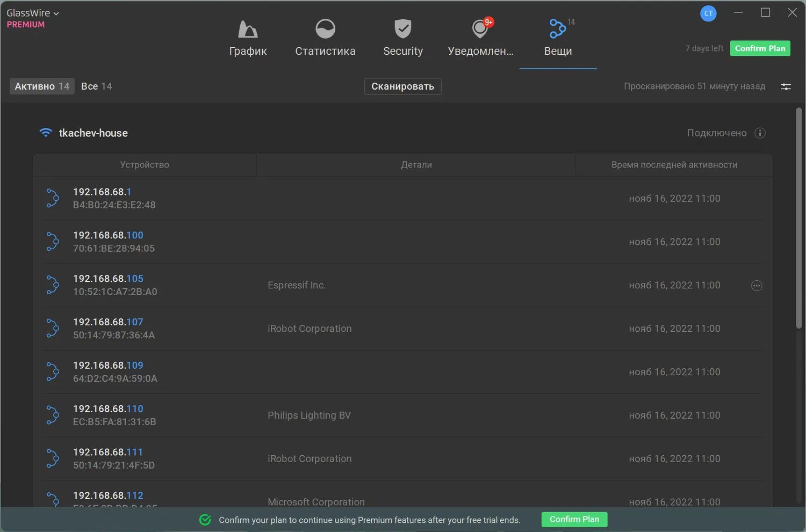Click Confirm Plan in the bottom banner
Screen dimensions: 806x532
tap(574, 520)
